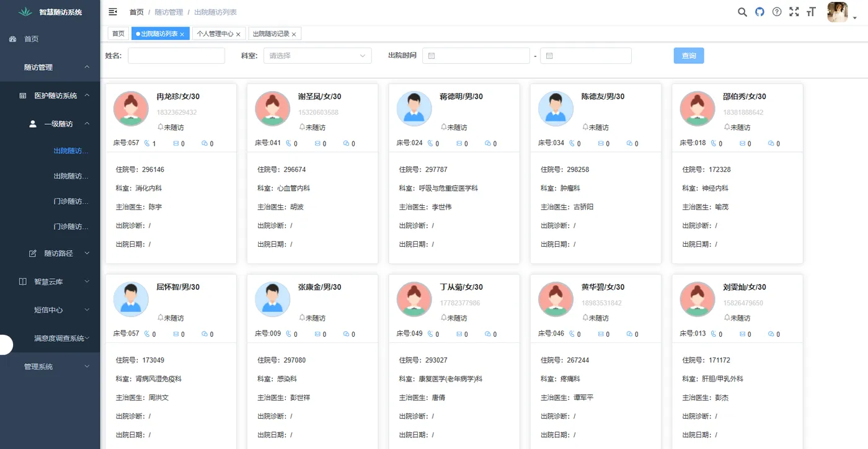Open 冉龙珍's patient avatar
Viewport: 868px width, 449px height.
(x=131, y=109)
